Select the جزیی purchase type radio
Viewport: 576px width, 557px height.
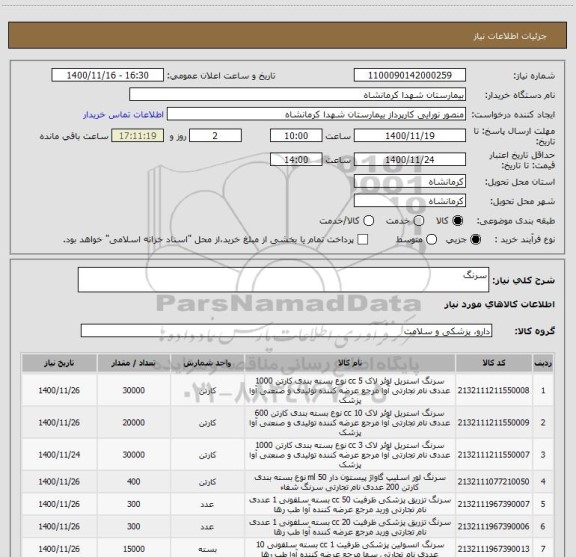(476, 240)
